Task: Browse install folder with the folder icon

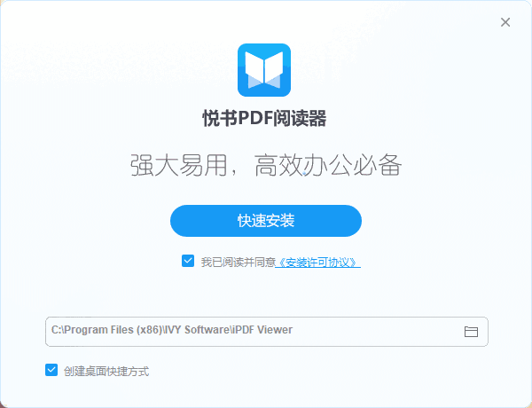Action: coord(471,332)
